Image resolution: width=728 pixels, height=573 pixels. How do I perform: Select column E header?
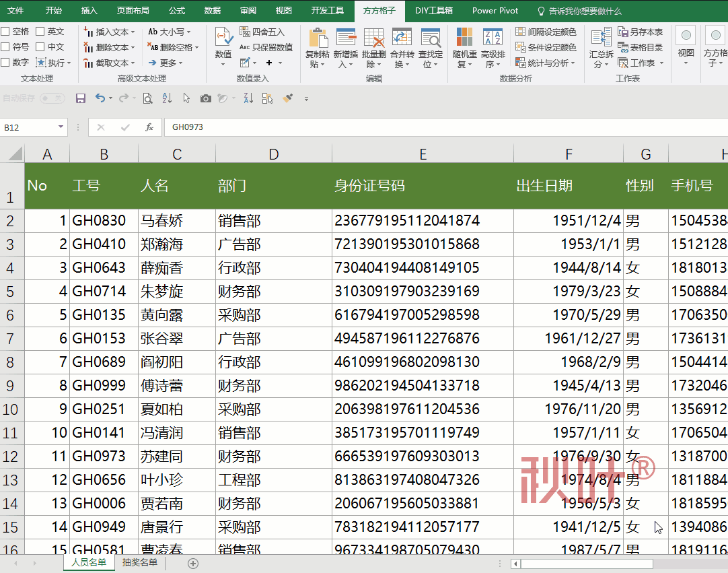[x=423, y=154]
